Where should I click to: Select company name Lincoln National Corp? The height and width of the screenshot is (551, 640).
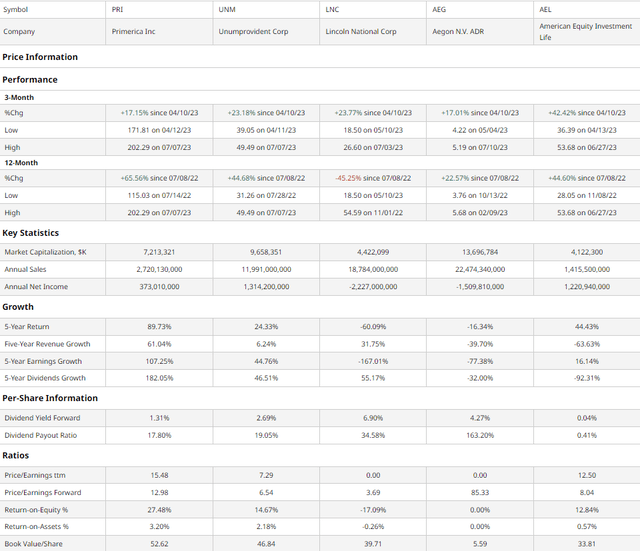[x=361, y=31]
